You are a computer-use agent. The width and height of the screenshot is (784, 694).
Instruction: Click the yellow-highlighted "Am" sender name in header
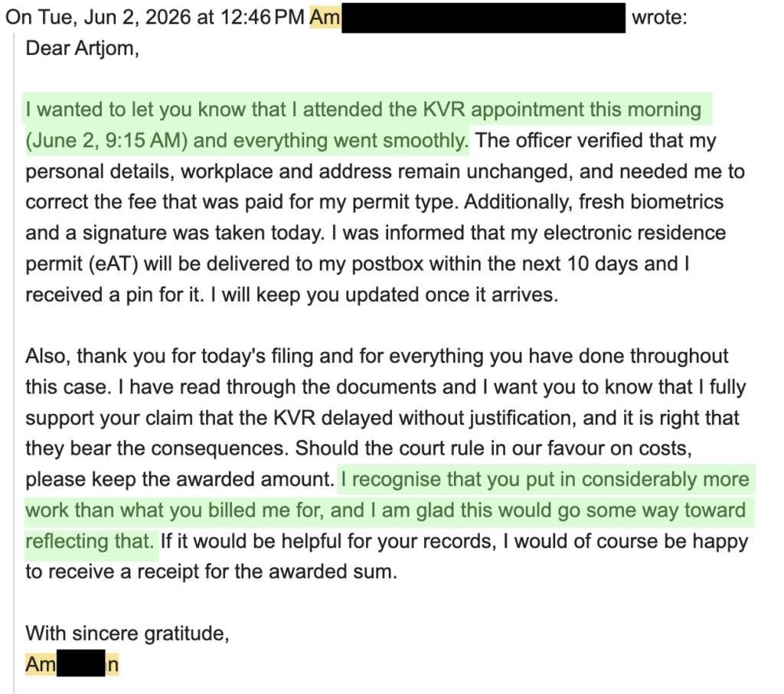[x=325, y=18]
